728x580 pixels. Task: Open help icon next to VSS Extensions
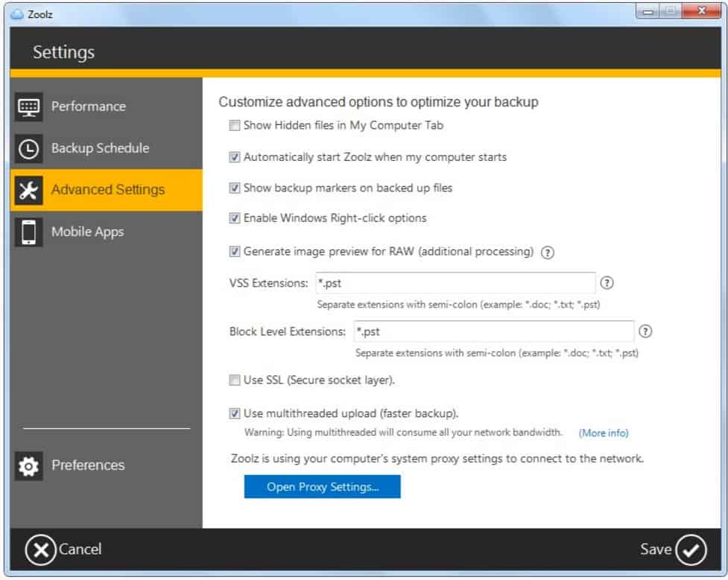coord(607,283)
